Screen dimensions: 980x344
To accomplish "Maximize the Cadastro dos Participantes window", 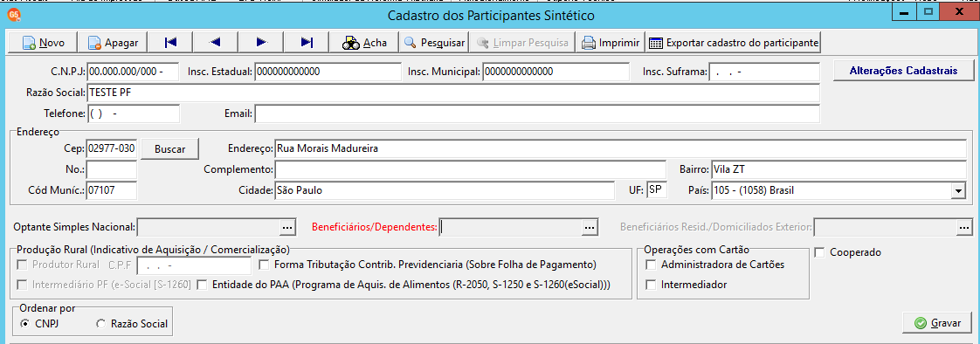I will tap(928, 11).
